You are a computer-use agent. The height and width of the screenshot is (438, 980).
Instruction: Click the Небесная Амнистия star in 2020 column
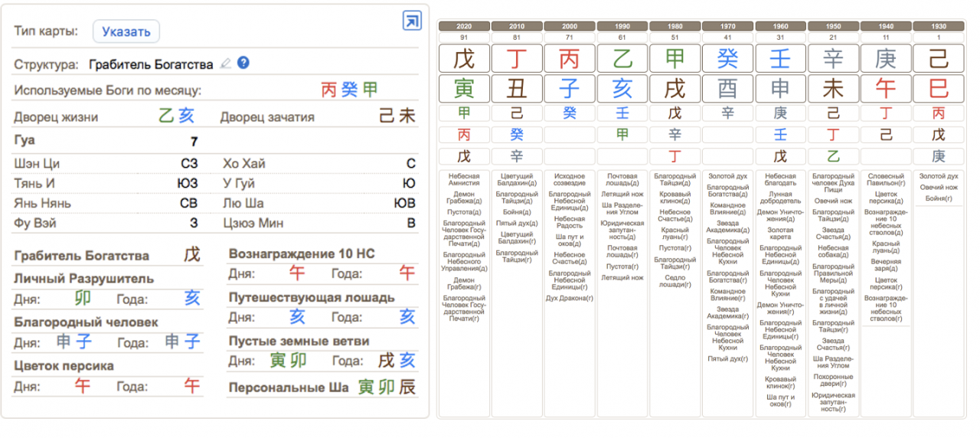[464, 179]
